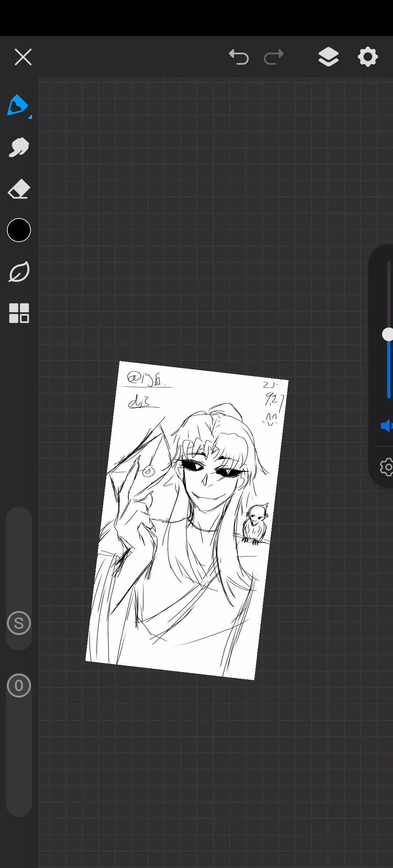Open the black color swatch
This screenshot has width=393, height=868.
(19, 230)
